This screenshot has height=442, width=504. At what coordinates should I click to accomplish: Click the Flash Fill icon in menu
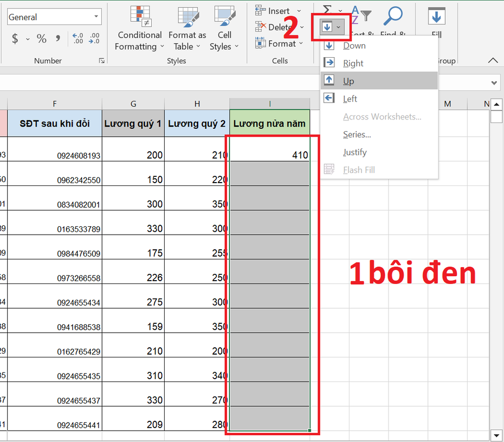coord(329,169)
